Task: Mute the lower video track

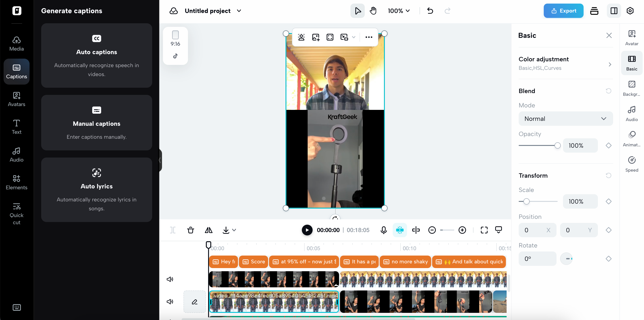Action: coord(170,301)
